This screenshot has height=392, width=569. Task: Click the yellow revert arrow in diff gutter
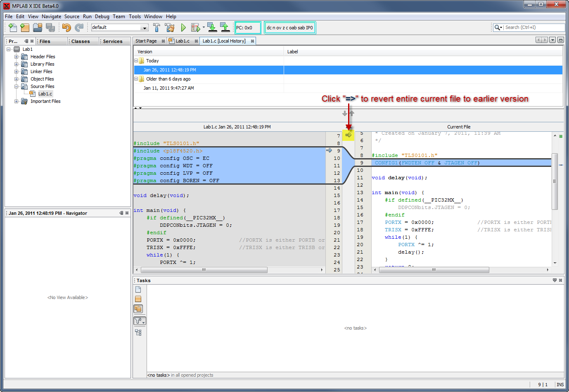(348, 135)
